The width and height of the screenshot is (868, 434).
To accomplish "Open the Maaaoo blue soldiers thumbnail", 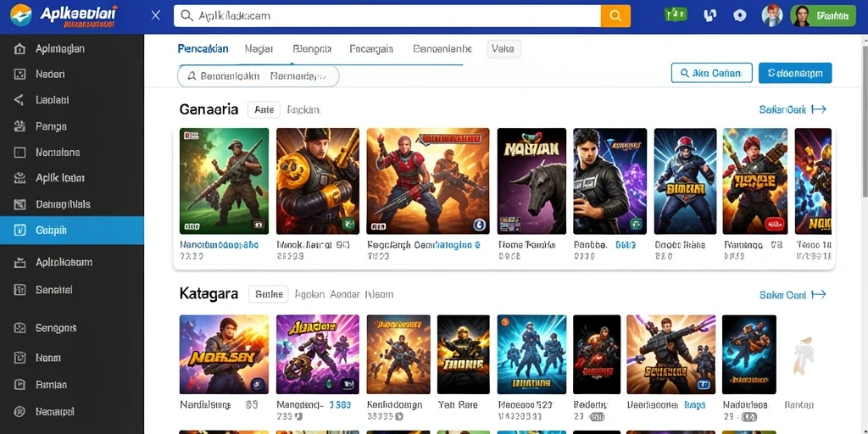I will 531,354.
